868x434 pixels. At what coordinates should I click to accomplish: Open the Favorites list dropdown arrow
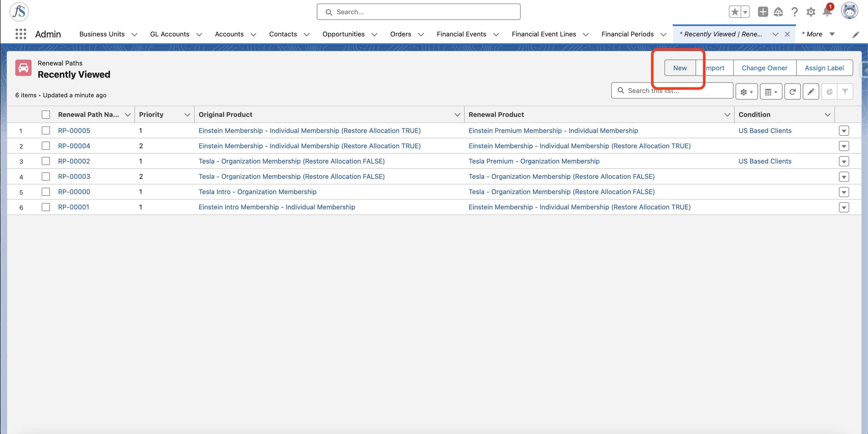coord(745,12)
